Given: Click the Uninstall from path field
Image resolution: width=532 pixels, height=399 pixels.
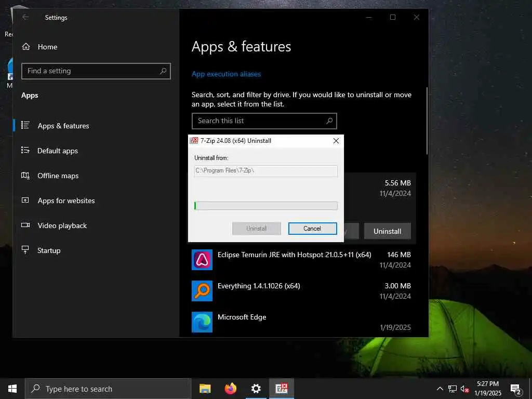Looking at the screenshot, I should (x=265, y=170).
